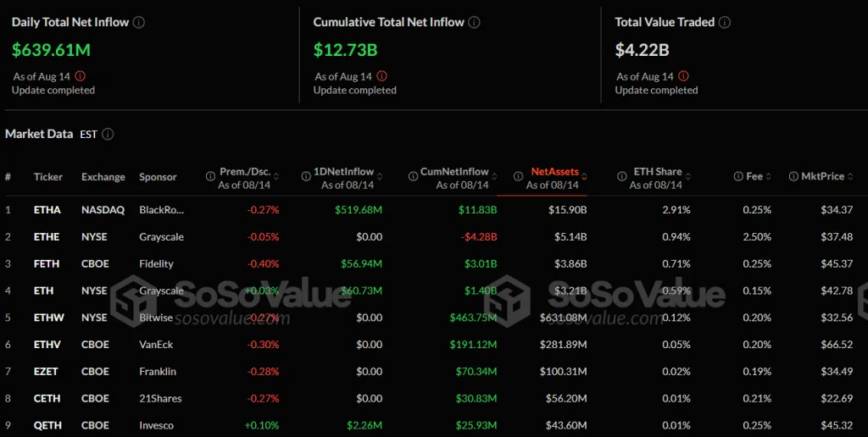Click $22.69 market price for CETH

click(x=837, y=398)
